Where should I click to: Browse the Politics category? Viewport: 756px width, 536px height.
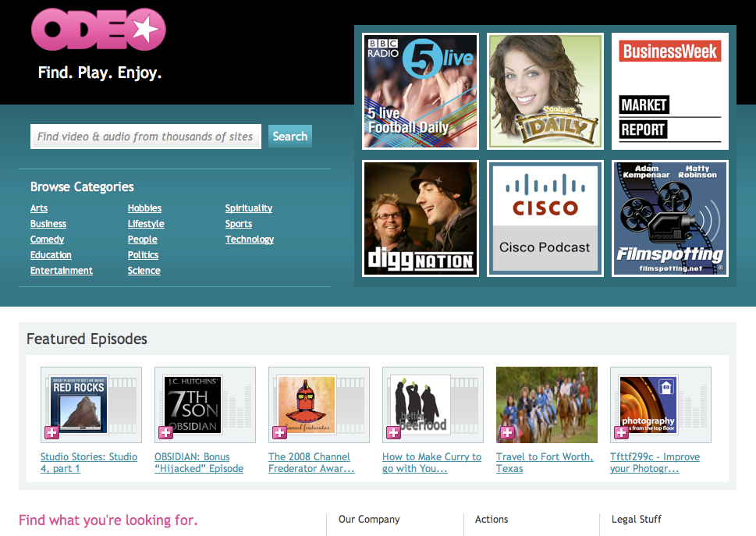tap(144, 255)
